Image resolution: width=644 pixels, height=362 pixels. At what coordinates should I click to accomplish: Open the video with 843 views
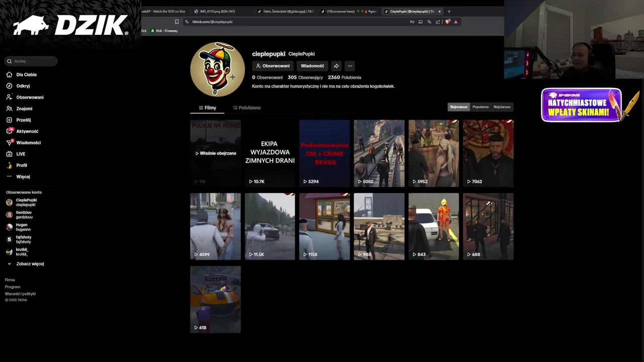coord(434,226)
